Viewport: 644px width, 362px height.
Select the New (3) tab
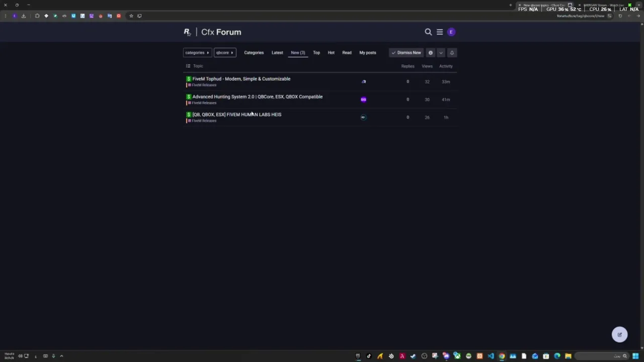(x=298, y=53)
